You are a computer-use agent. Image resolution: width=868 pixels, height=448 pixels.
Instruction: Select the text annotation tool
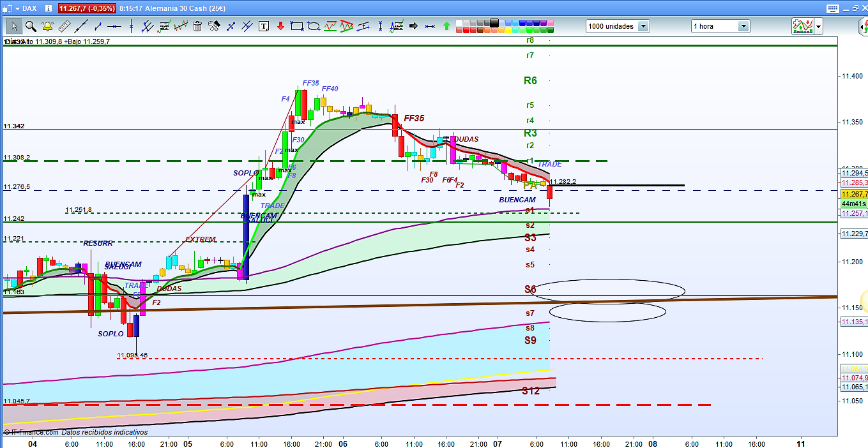[x=263, y=26]
